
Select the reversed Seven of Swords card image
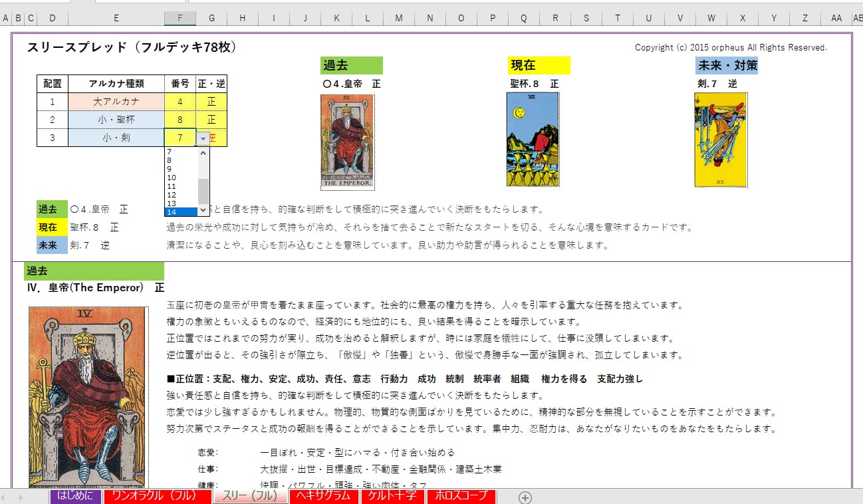tap(721, 140)
